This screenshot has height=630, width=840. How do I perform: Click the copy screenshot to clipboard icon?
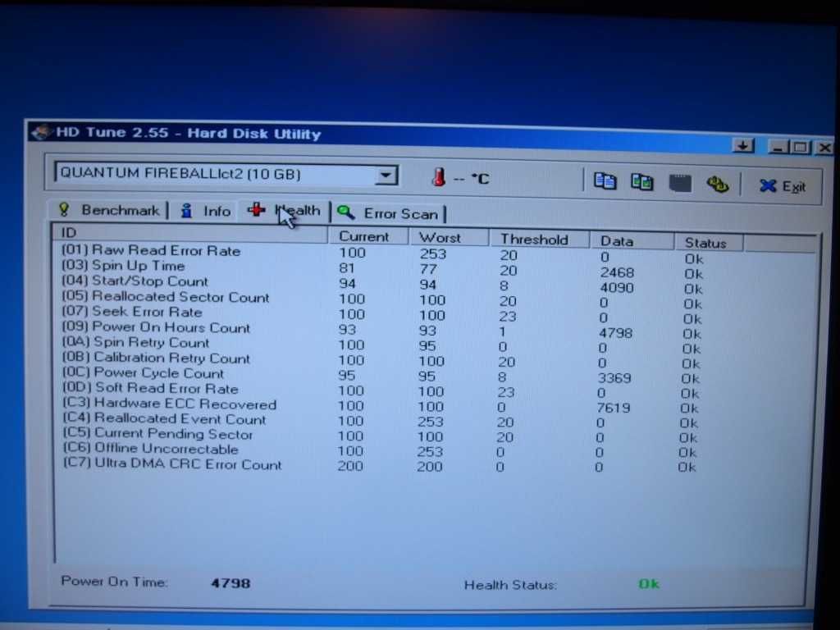pos(641,182)
